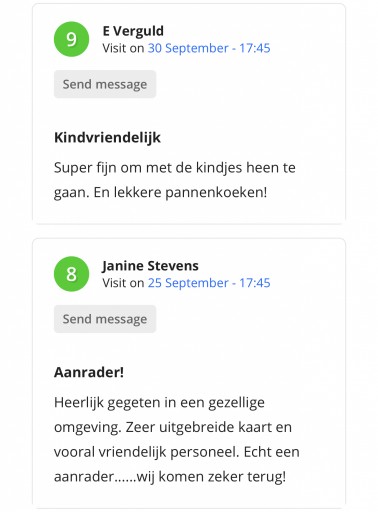Click the 'Zeer uitgebreide kaart en' text line
The image size is (378, 512).
click(209, 427)
